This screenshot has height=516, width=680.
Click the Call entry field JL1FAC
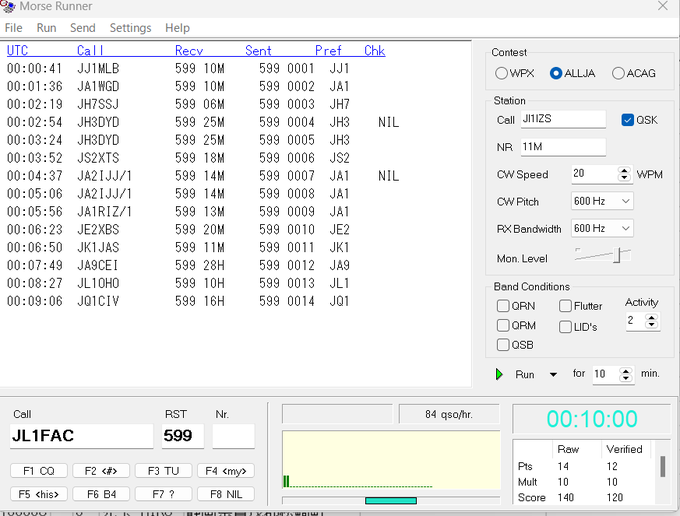click(82, 436)
